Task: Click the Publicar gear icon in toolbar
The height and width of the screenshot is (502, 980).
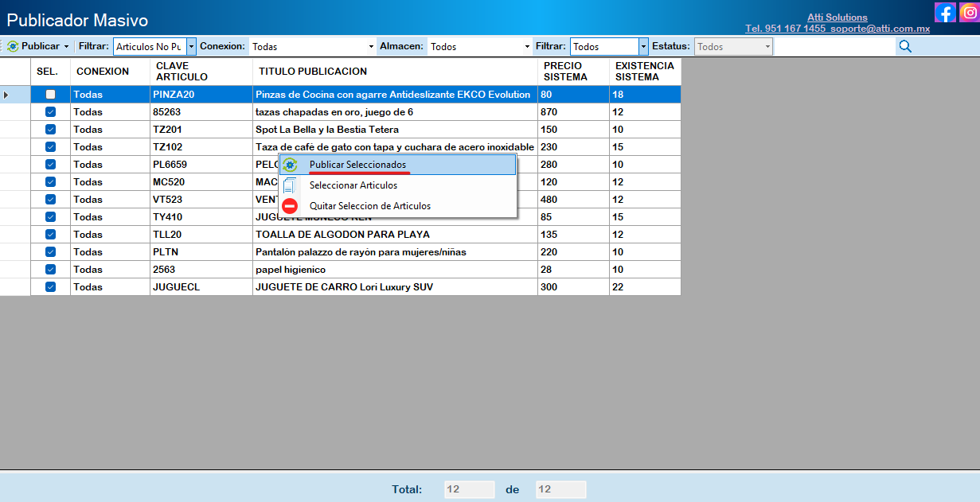Action: click(x=13, y=46)
